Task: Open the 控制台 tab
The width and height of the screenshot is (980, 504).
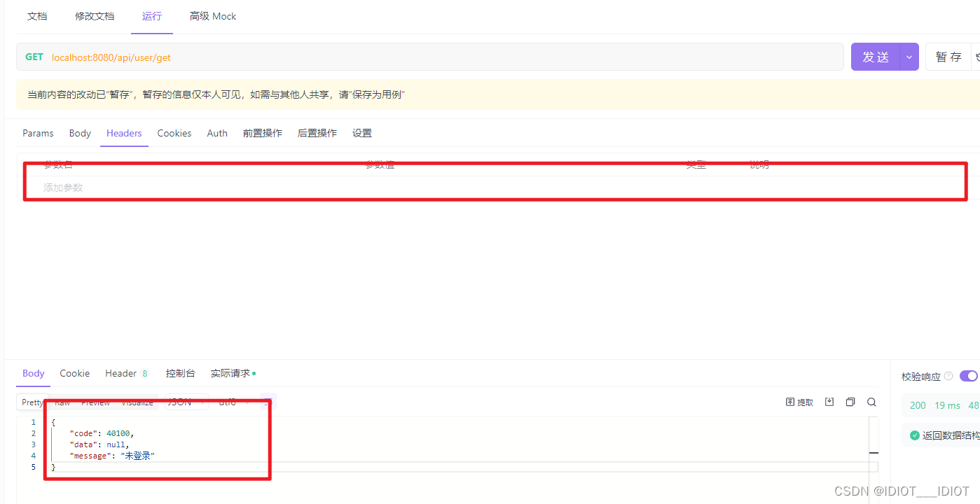Action: [180, 373]
